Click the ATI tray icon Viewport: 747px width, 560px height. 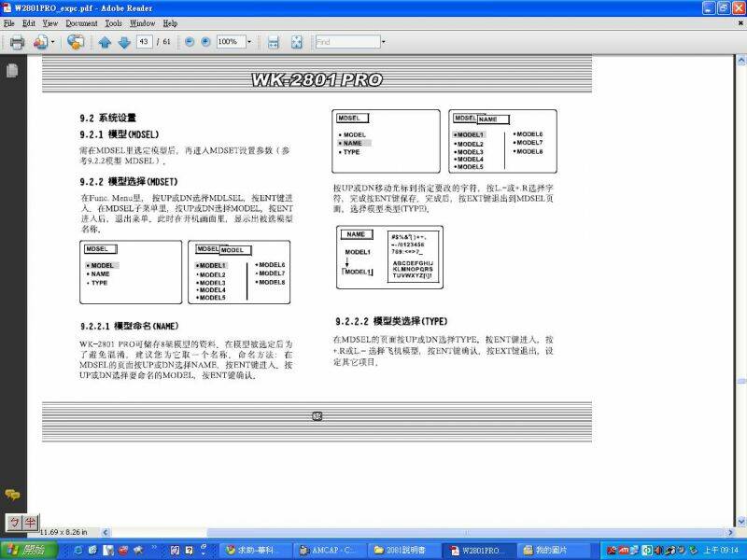[x=624, y=551]
